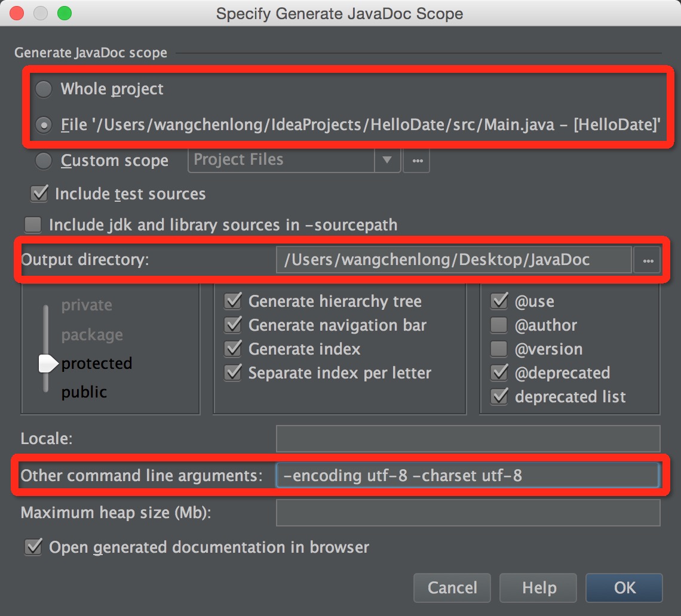The width and height of the screenshot is (681, 616).
Task: Expand the Project Files scope dropdown arrow
Action: pos(387,160)
